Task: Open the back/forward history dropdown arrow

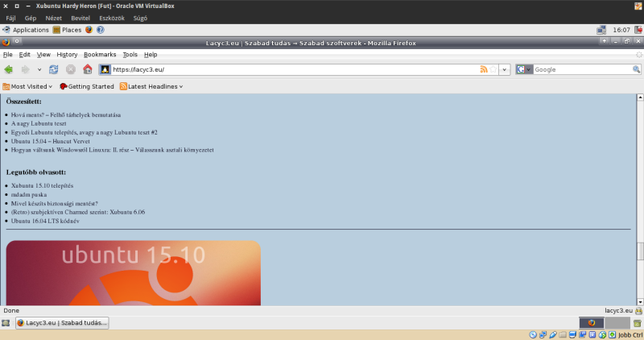Action: tap(39, 69)
